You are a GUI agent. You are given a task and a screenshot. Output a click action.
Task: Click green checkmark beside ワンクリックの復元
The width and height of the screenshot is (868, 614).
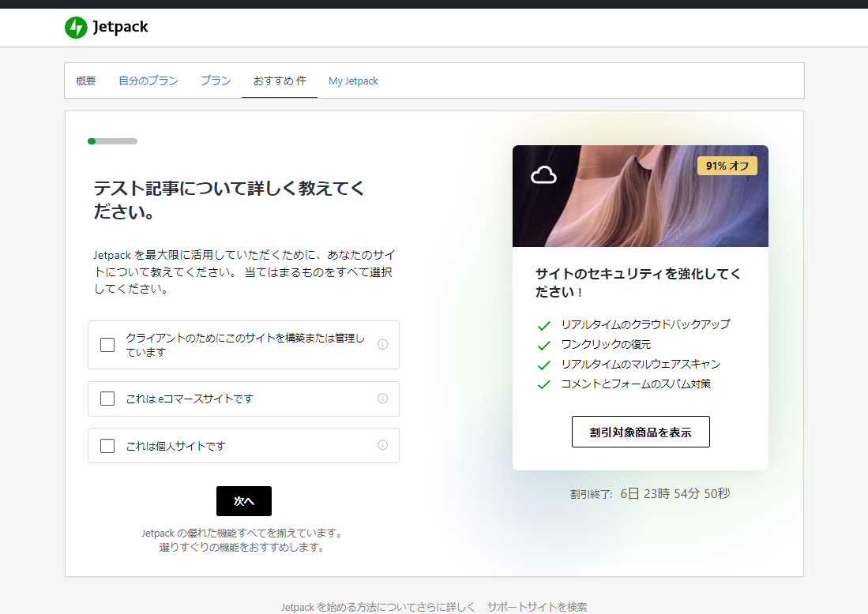click(x=544, y=345)
